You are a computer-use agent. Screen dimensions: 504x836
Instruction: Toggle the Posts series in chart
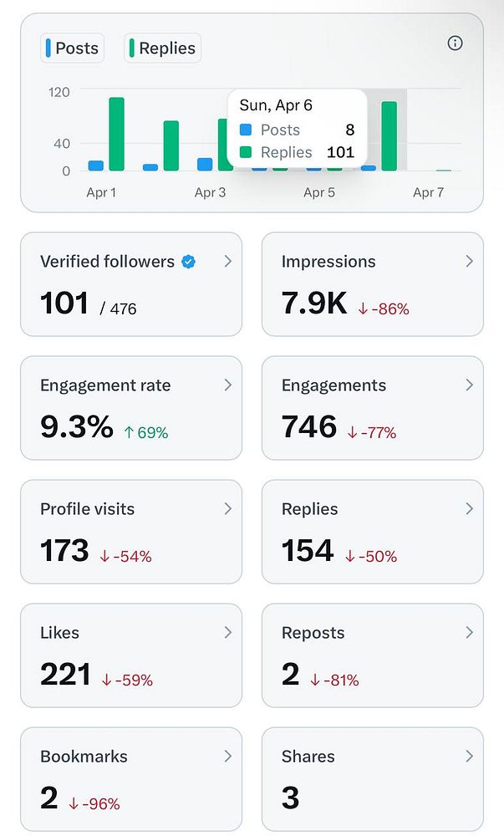point(71,48)
